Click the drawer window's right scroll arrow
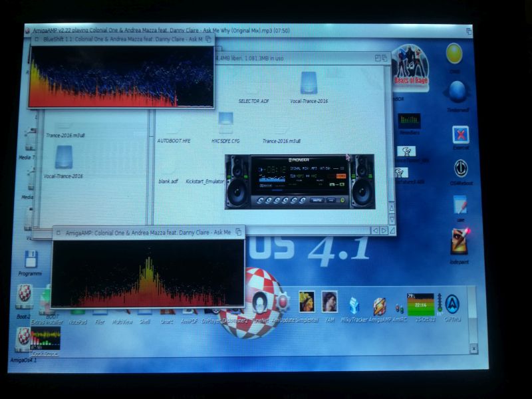Screen dimensions: 532x399 pyautogui.click(x=384, y=231)
